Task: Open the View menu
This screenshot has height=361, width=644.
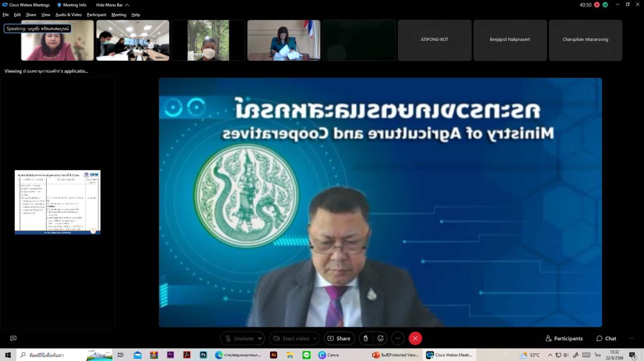Action: pyautogui.click(x=46, y=15)
